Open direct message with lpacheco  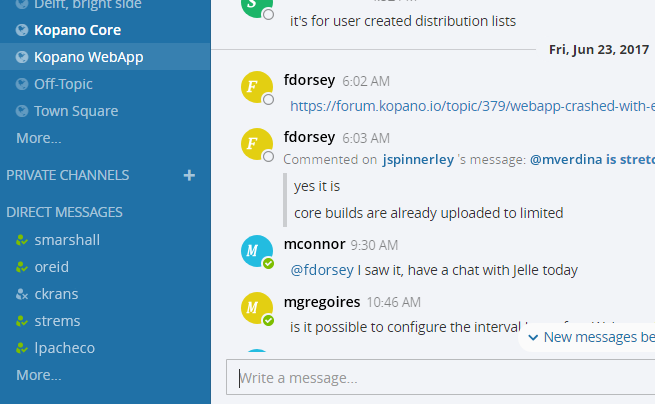tap(66, 348)
